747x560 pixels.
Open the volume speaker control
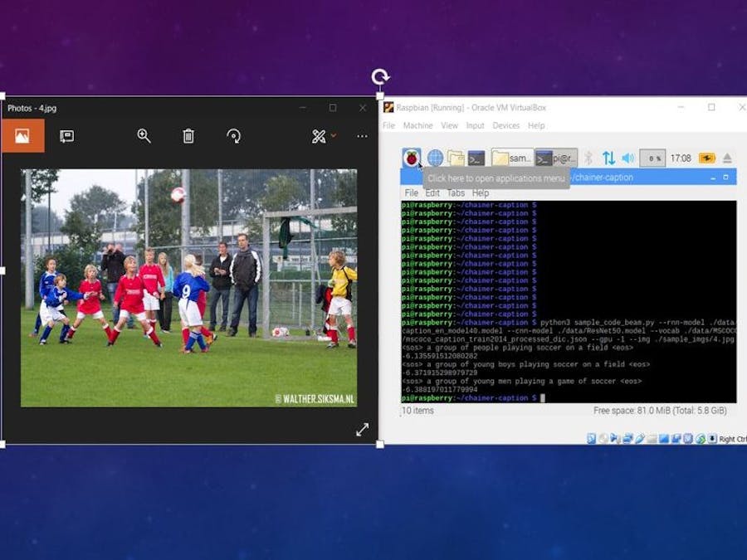pyautogui.click(x=628, y=158)
